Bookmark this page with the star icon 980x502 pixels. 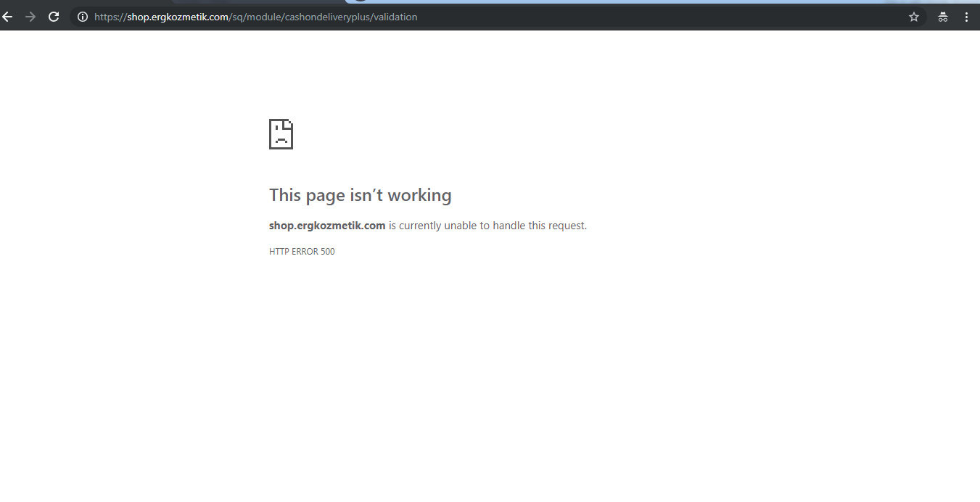point(914,17)
